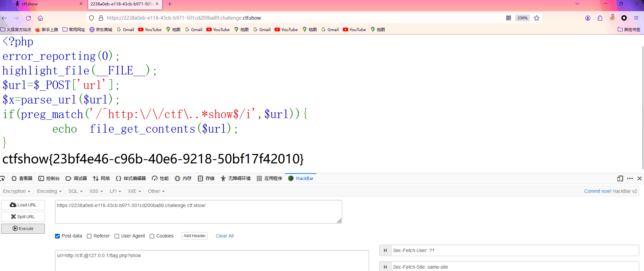Show the site security shield info
The image size is (644, 271).
[x=92, y=18]
